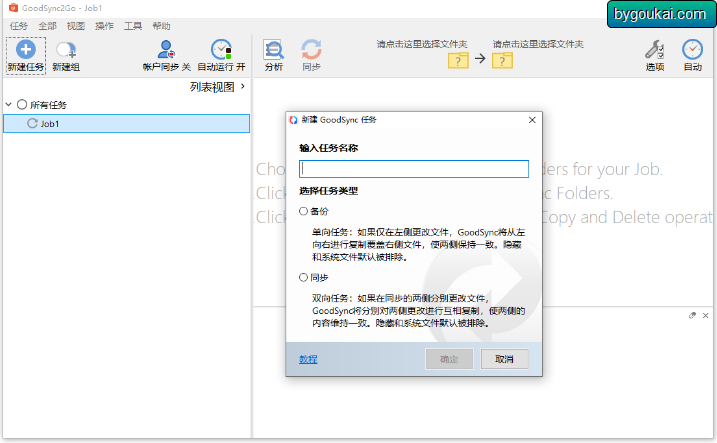Open the 教程 (Tutorial) link
This screenshot has width=717, height=443.
tap(308, 359)
